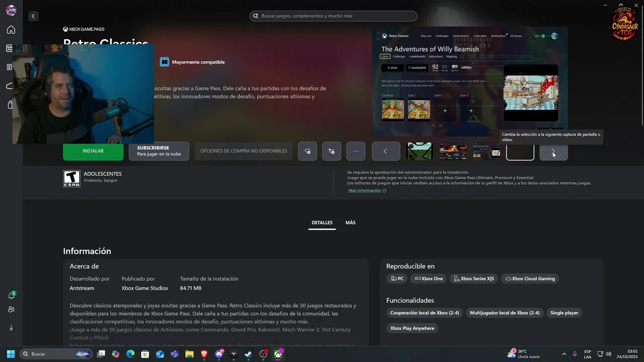Open the Xbox app Home sidebar icon

click(11, 30)
